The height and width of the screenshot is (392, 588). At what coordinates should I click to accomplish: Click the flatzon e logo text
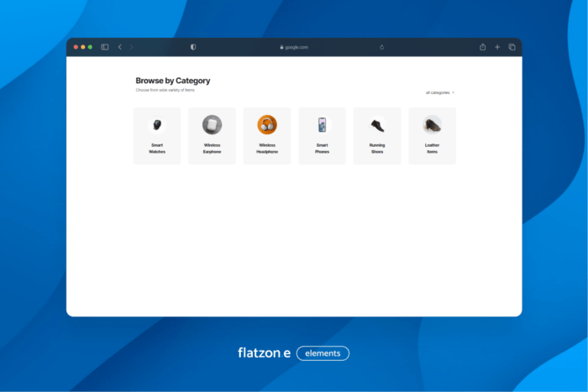(x=264, y=353)
